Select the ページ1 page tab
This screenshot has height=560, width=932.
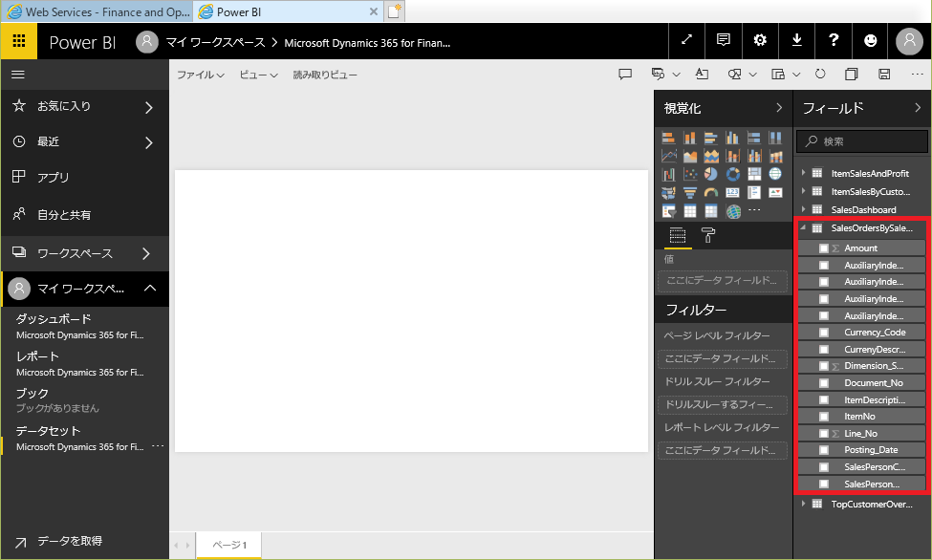229,545
